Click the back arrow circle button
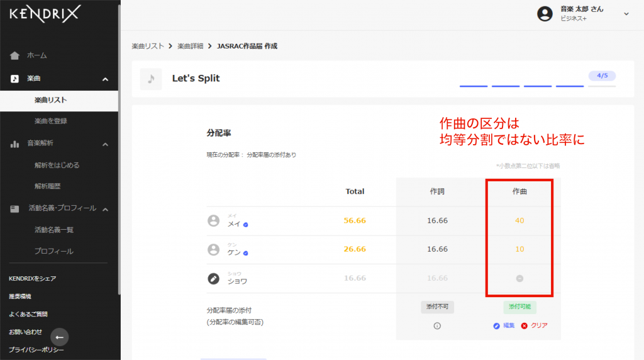This screenshot has height=360, width=644. click(59, 337)
